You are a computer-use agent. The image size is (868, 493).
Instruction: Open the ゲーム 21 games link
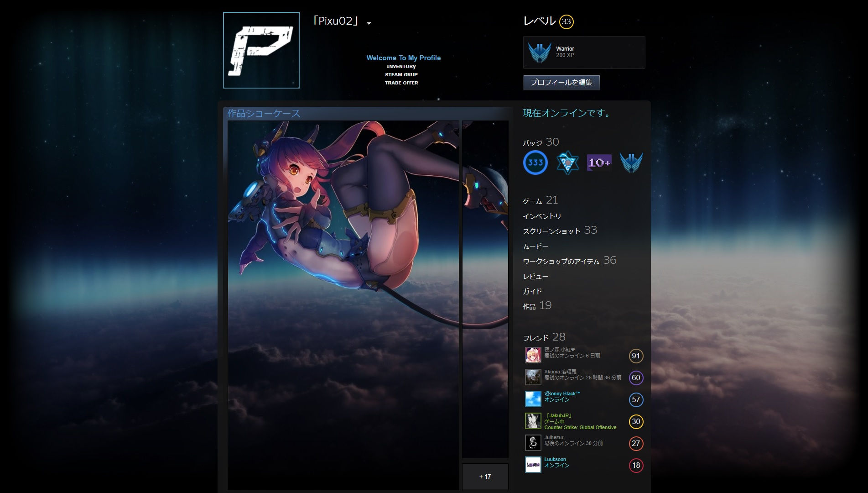pos(541,200)
